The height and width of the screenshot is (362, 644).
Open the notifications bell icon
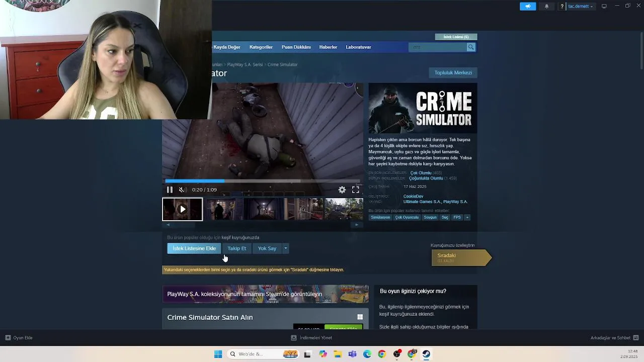547,7
